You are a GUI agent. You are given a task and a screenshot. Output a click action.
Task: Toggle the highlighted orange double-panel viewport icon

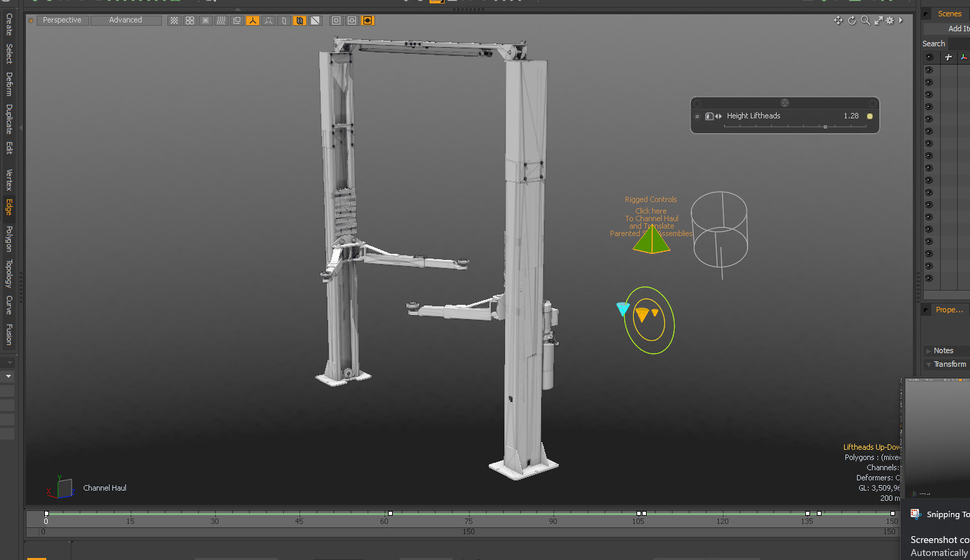click(300, 20)
